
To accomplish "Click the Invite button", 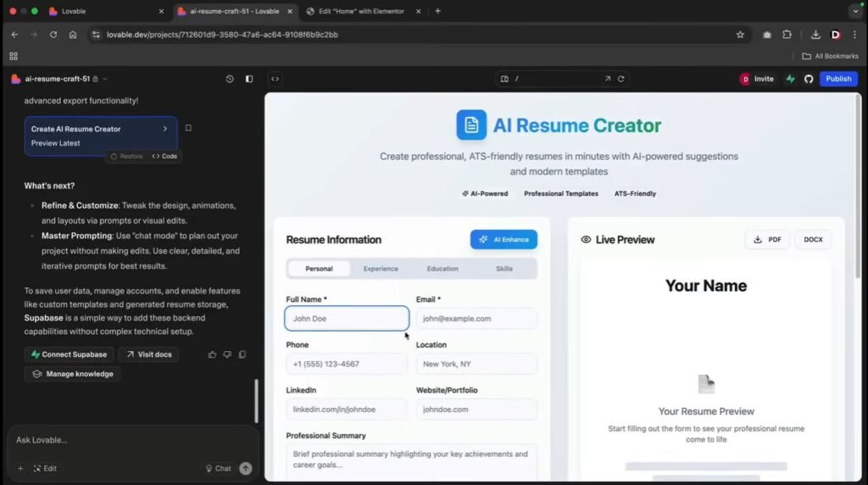I will pos(757,79).
